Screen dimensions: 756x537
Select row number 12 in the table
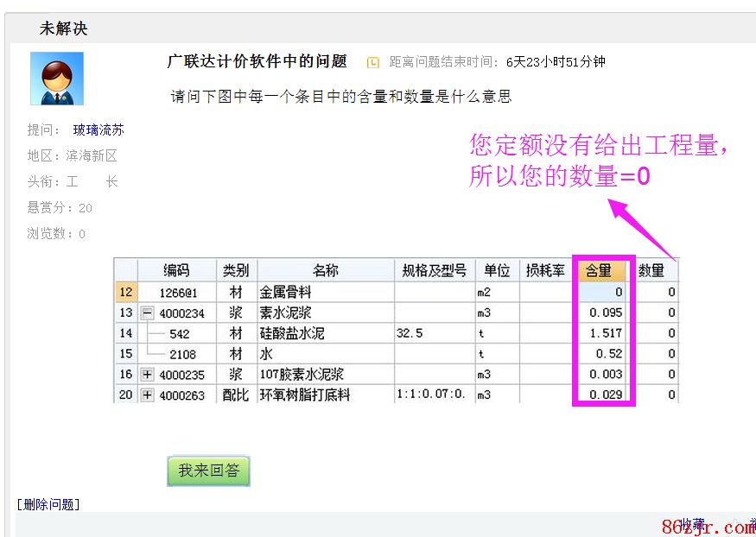click(x=126, y=293)
